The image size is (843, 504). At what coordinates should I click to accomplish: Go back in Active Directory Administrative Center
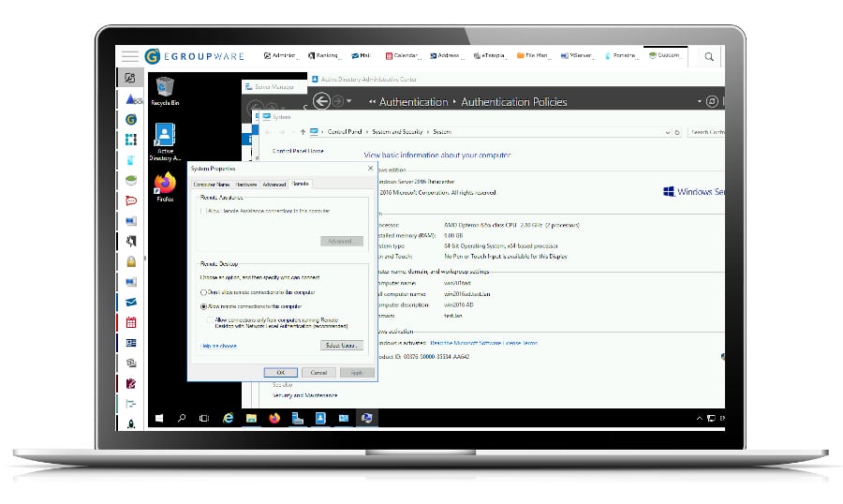click(321, 101)
